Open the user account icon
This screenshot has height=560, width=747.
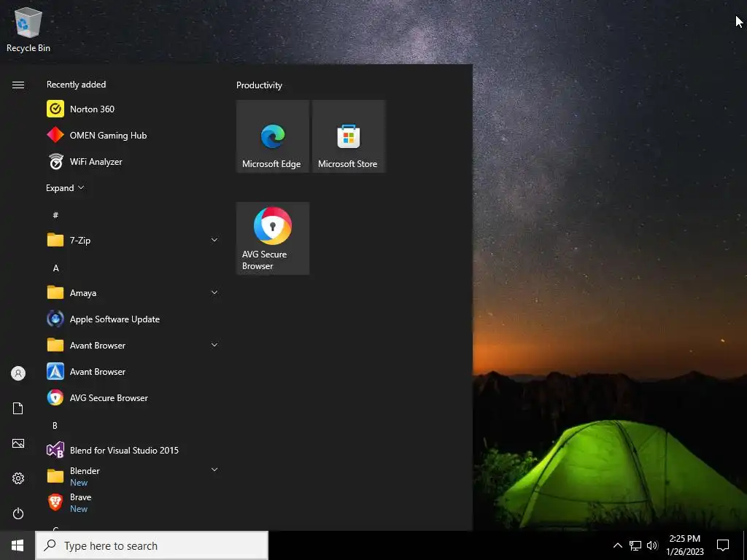pyautogui.click(x=18, y=373)
